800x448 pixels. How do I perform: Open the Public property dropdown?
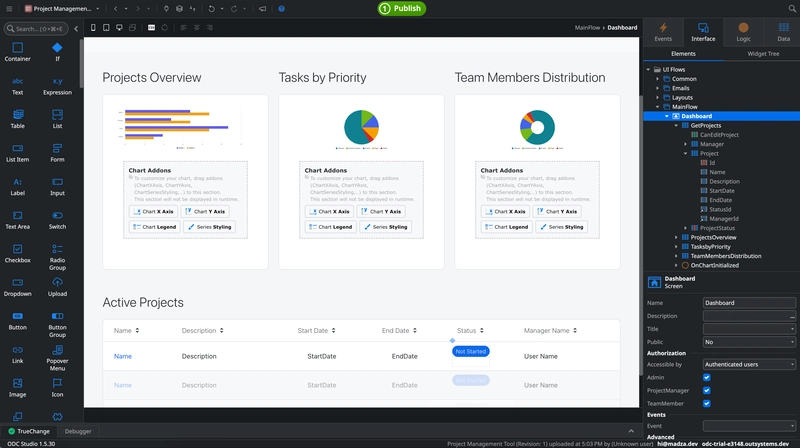(749, 342)
